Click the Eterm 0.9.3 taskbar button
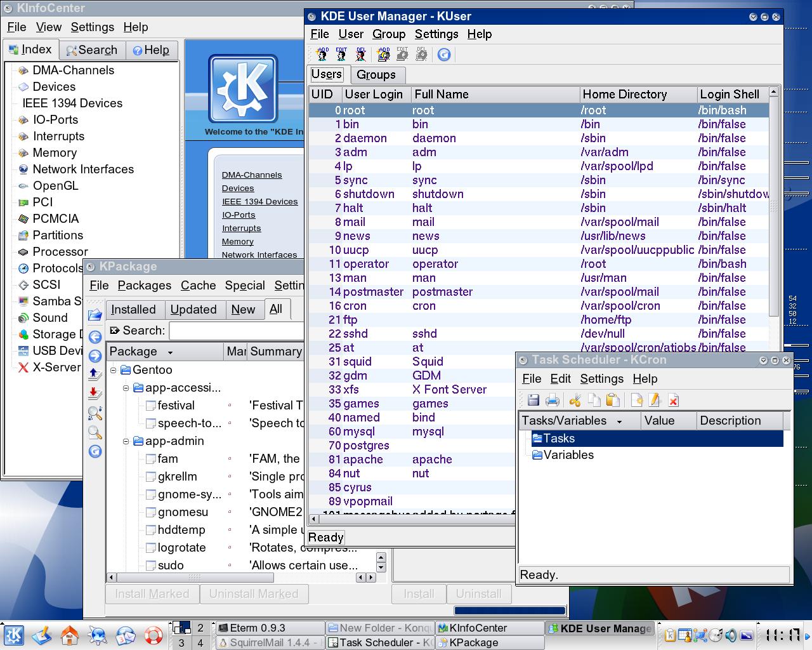 coord(269,628)
